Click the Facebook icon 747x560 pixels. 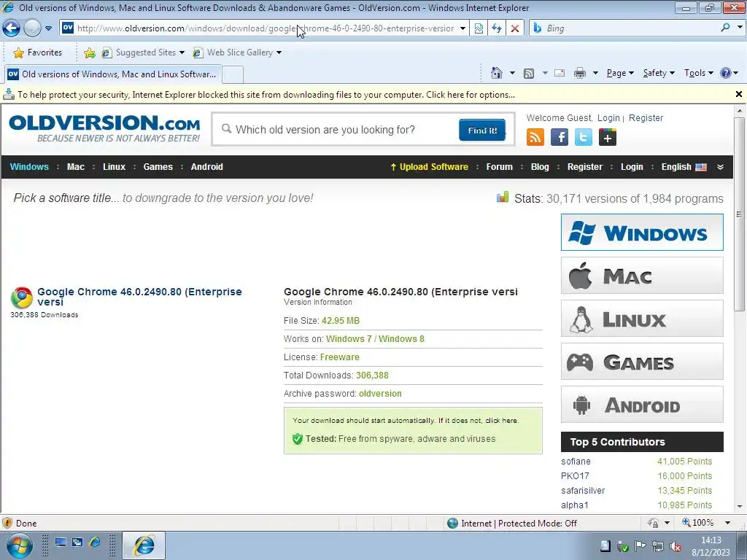pyautogui.click(x=560, y=138)
